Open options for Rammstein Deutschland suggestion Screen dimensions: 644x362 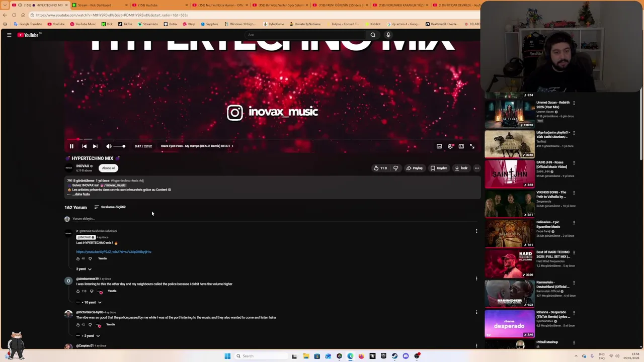[x=574, y=283]
